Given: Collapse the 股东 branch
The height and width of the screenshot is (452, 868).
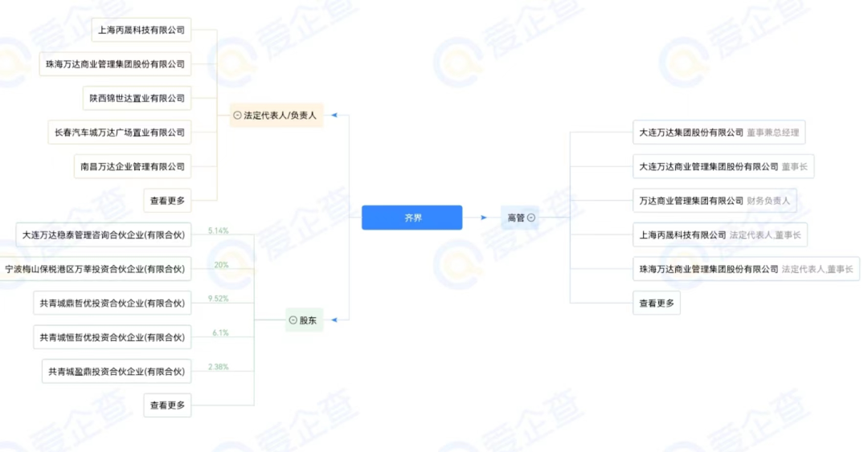Looking at the screenshot, I should pos(293,320).
